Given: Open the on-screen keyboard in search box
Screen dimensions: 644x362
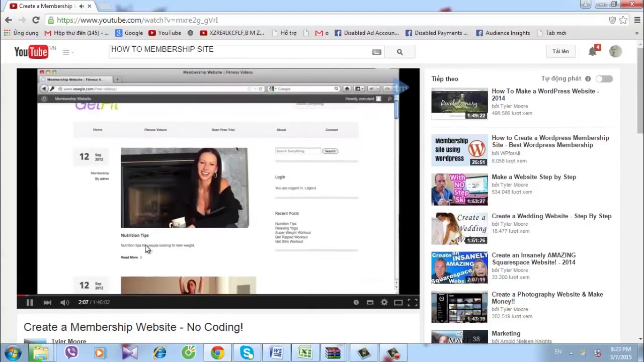Looking at the screenshot, I should pyautogui.click(x=376, y=52).
